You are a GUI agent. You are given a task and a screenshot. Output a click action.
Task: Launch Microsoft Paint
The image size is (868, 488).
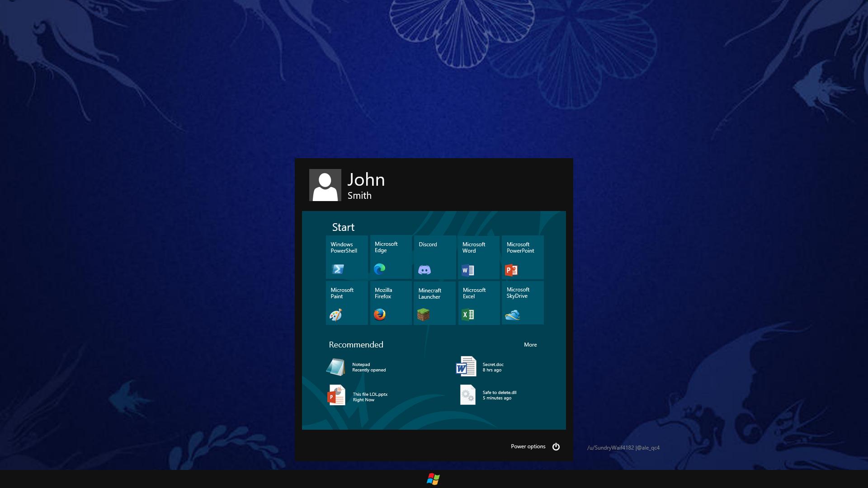pos(346,302)
